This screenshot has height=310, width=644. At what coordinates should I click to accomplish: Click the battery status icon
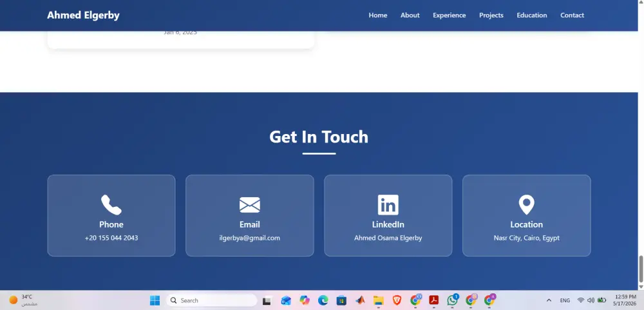click(601, 300)
